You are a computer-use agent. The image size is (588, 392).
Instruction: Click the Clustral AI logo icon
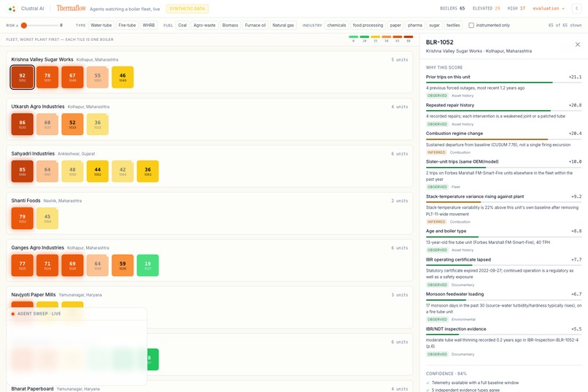[12, 9]
